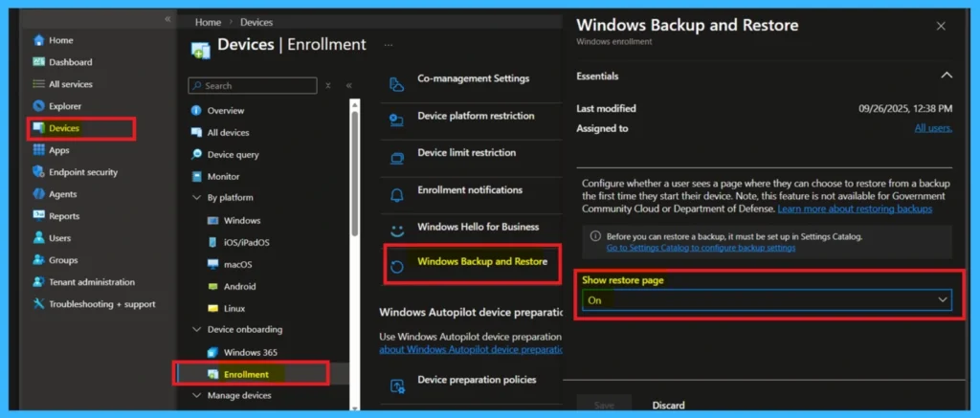Screen dimensions: 980x418
Task: Select the Devices icon in sidebar
Action: click(x=38, y=128)
